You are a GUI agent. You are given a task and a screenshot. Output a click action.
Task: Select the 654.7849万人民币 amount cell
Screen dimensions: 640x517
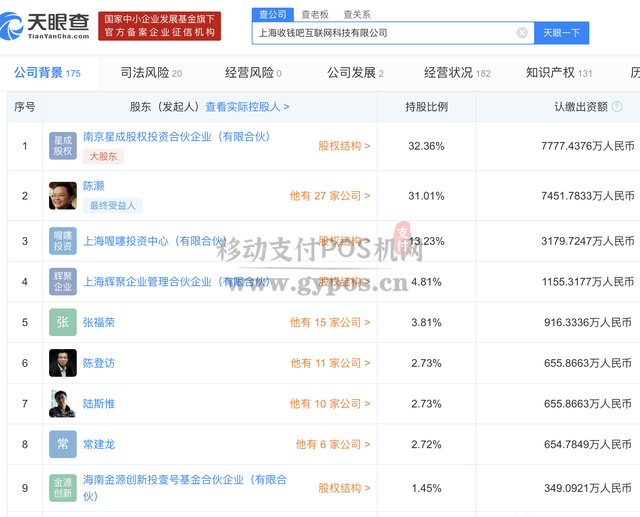coord(587,444)
